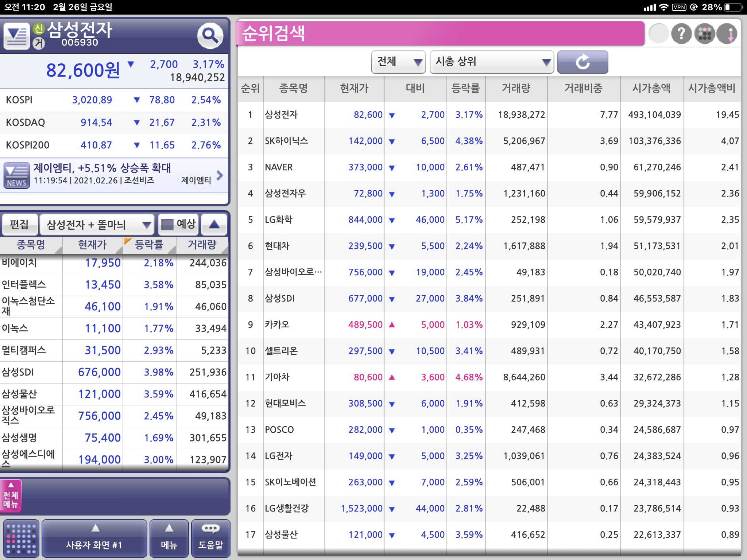Click the 거래비중 column header
The image size is (747, 560).
coord(584,89)
